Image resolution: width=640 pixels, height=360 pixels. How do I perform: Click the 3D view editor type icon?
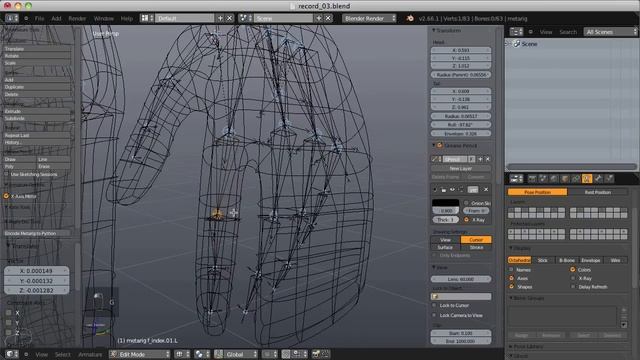point(11,354)
